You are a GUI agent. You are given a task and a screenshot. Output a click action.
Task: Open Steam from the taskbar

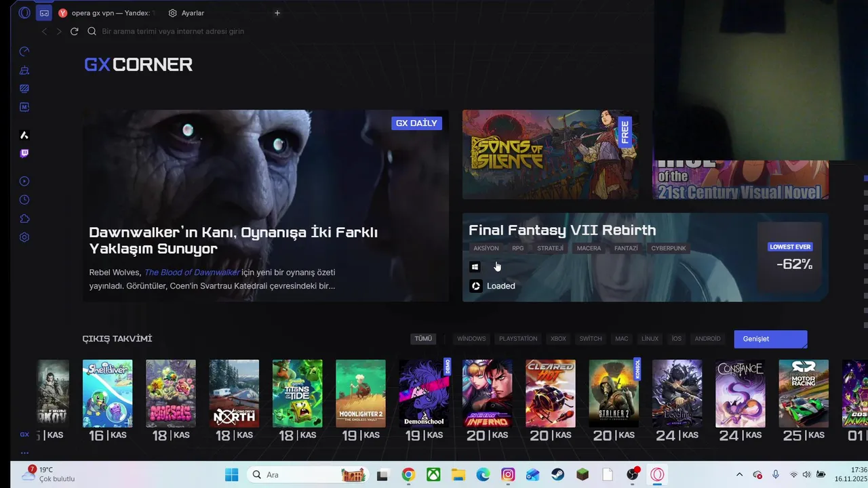coord(557,474)
